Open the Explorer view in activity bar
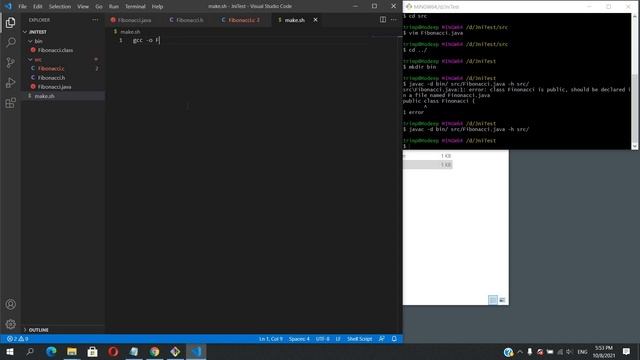The image size is (640, 360). click(x=11, y=22)
